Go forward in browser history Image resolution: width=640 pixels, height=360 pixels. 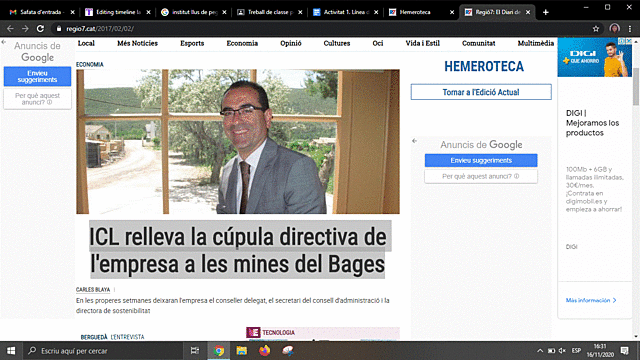pos(25,29)
